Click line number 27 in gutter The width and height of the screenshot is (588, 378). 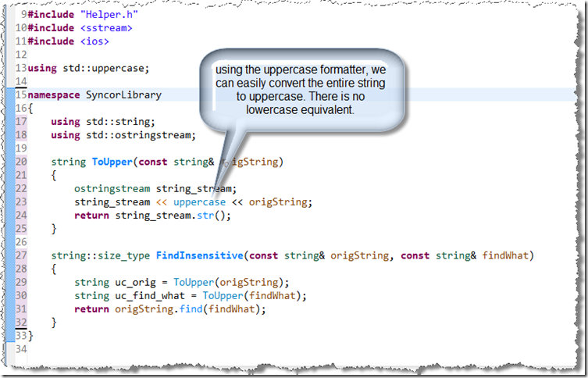pyautogui.click(x=21, y=255)
